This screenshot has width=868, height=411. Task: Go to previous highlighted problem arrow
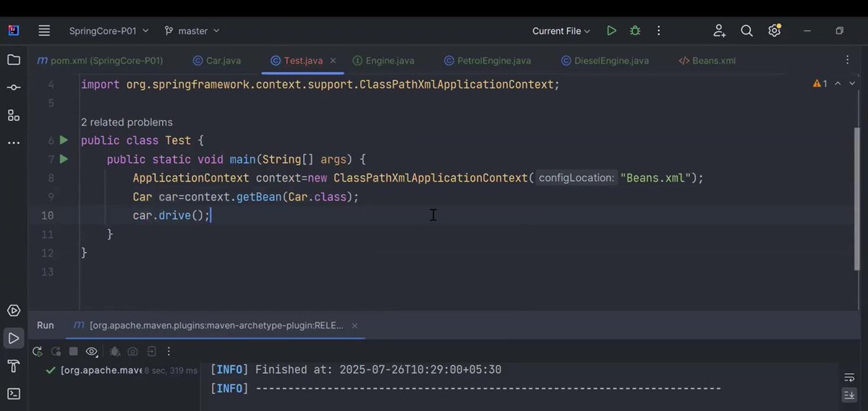838,84
